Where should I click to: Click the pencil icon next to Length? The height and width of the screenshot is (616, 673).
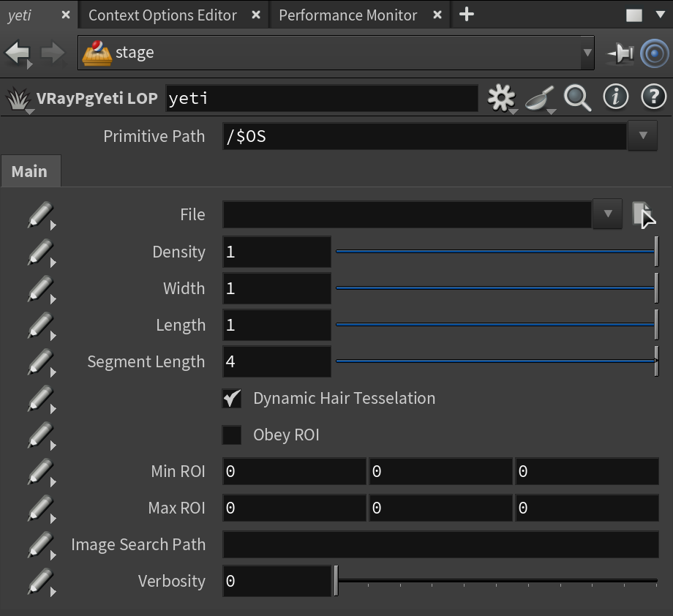(x=41, y=325)
